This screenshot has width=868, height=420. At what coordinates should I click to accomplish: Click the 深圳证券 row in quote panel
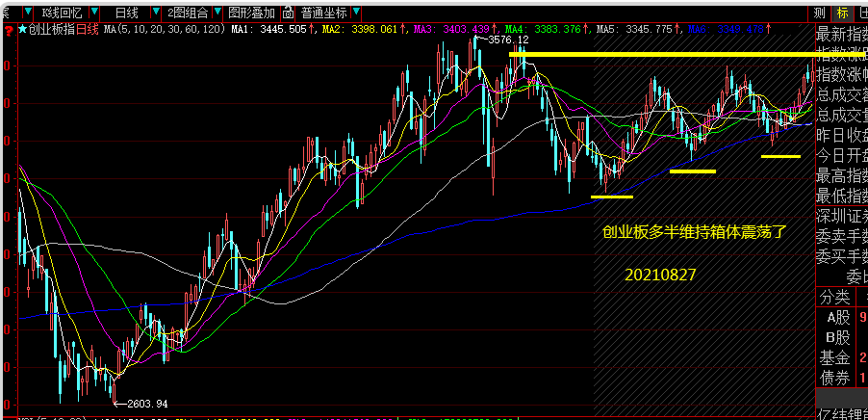coord(841,216)
